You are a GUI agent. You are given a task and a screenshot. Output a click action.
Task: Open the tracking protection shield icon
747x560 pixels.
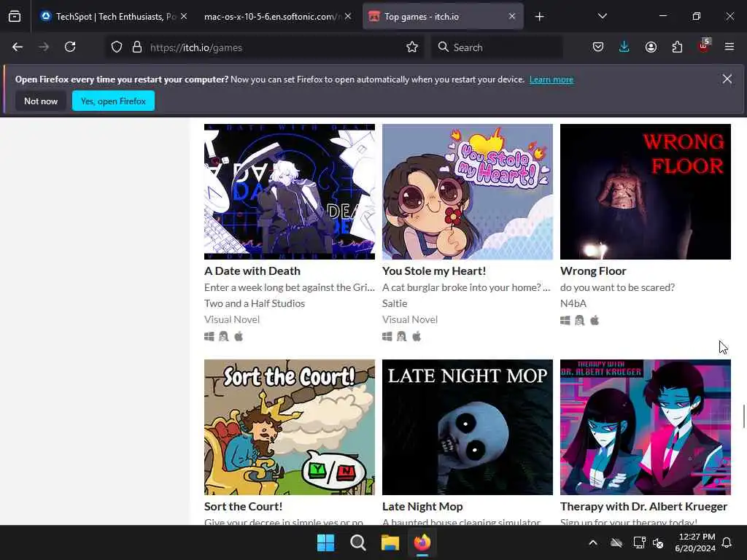117,47
